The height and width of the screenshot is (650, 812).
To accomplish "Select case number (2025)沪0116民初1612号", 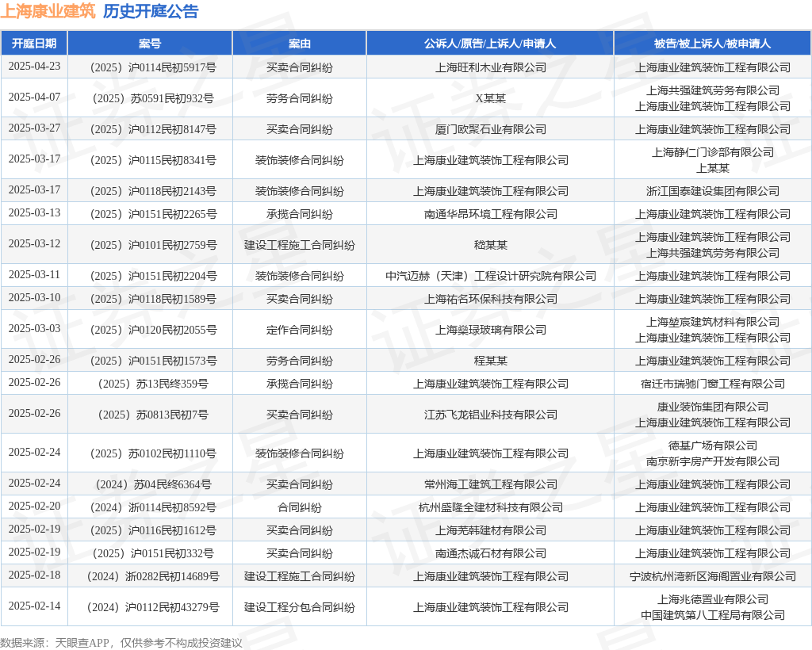I will pyautogui.click(x=150, y=531).
